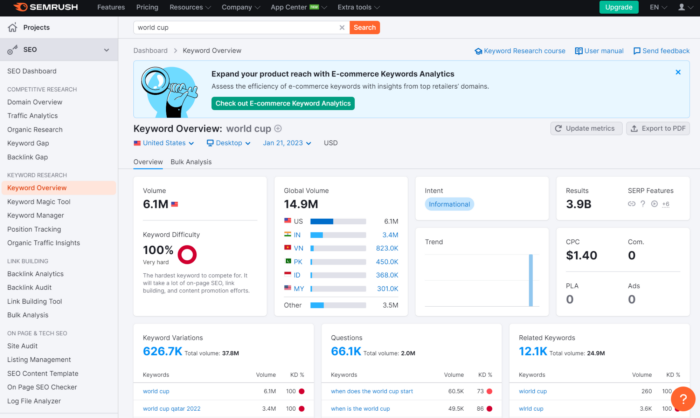700x418 pixels.
Task: Click the world cup search input field
Action: pos(236,28)
